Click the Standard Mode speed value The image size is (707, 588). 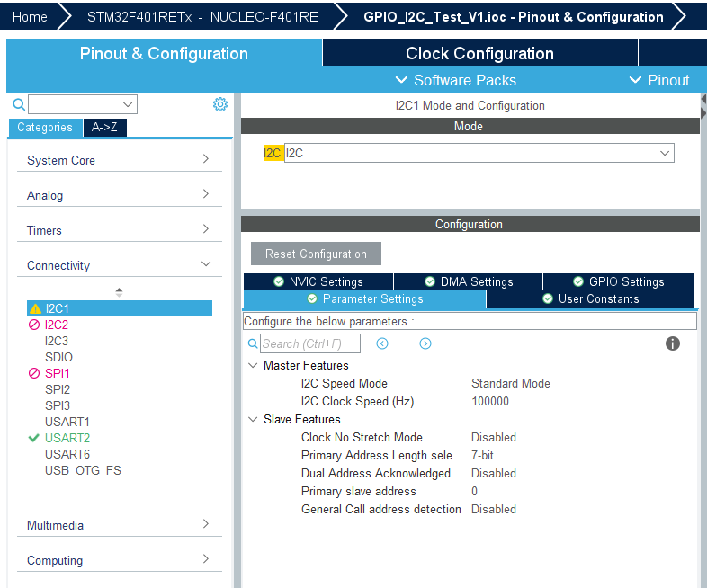coord(510,383)
